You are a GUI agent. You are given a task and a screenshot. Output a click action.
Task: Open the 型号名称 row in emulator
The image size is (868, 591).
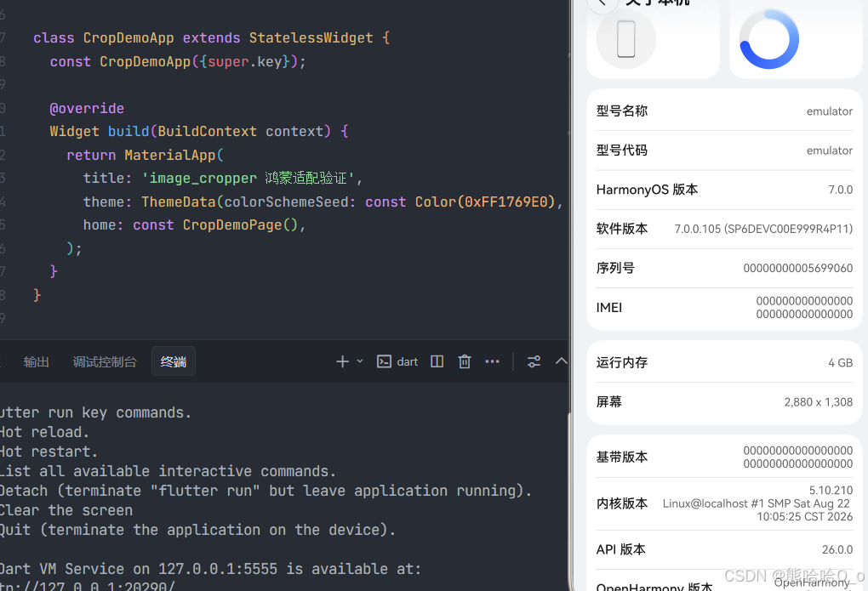tap(724, 111)
